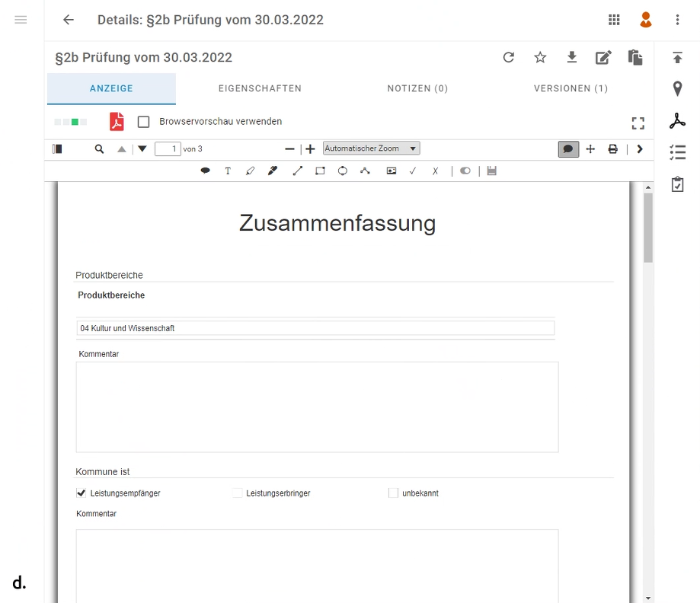Click the green status swatch near the PDF icon
Screen dimensions: 700x603
[x=73, y=121]
